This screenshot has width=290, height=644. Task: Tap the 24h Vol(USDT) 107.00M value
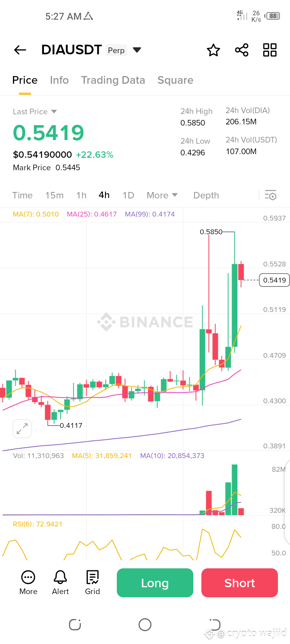(x=241, y=151)
